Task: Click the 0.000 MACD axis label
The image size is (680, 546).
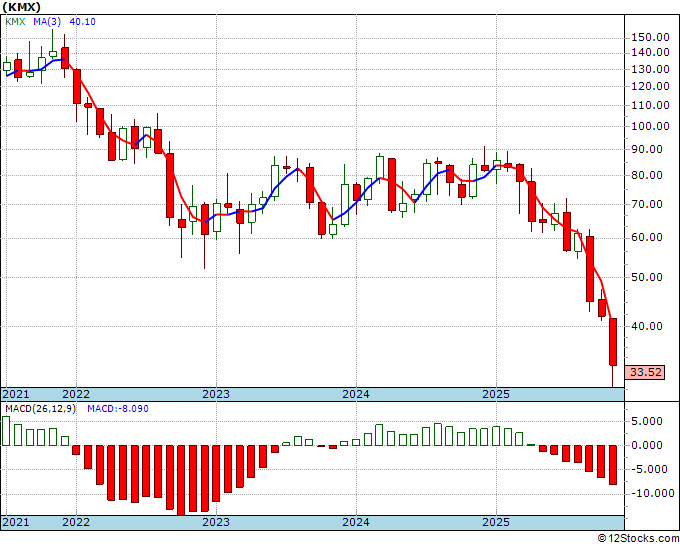Action: pyautogui.click(x=647, y=445)
